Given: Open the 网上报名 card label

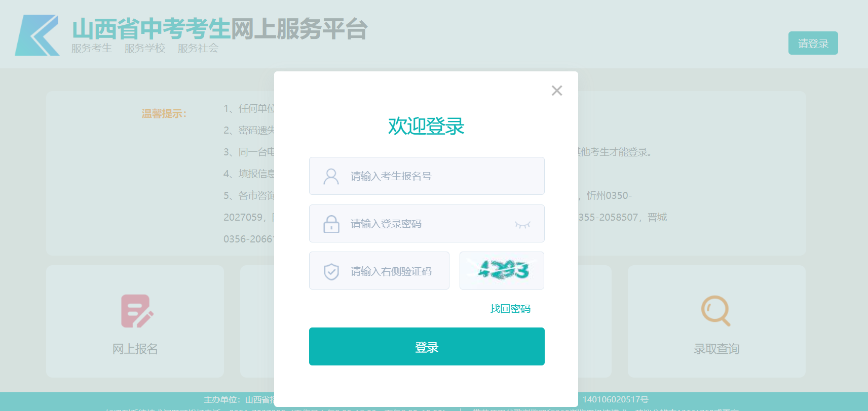Looking at the screenshot, I should click(x=135, y=349).
